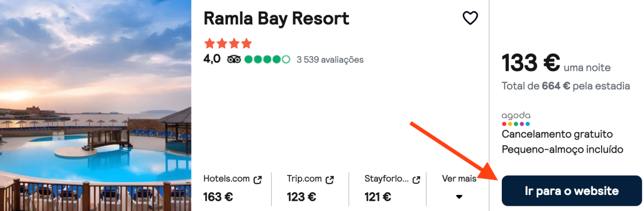This screenshot has width=644, height=211.
Task: Select the Hotels.com offer name
Action: point(226,179)
